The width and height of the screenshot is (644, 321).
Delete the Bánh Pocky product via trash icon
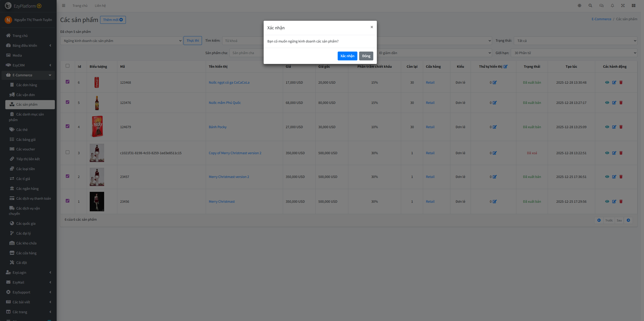621,127
